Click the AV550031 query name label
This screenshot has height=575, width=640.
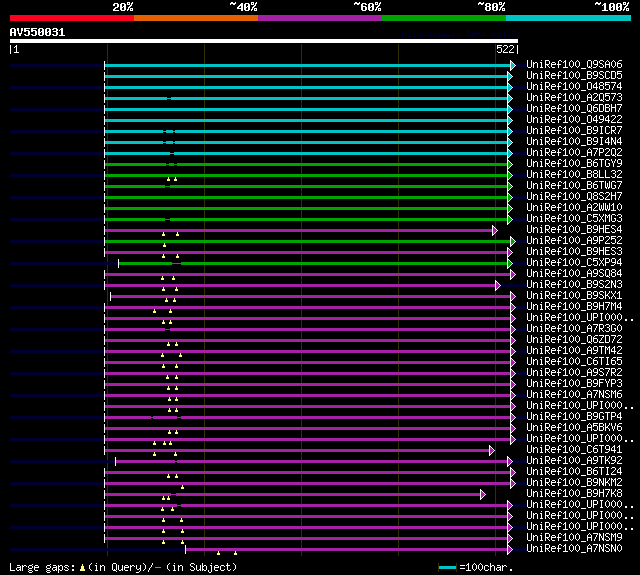click(x=37, y=32)
